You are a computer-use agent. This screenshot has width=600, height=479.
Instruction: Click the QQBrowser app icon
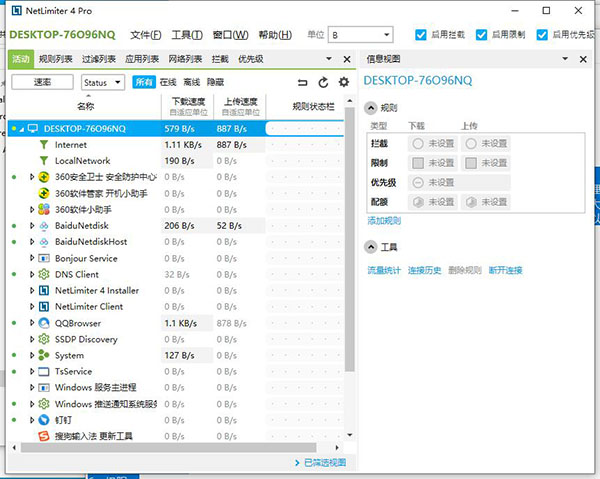click(44, 323)
